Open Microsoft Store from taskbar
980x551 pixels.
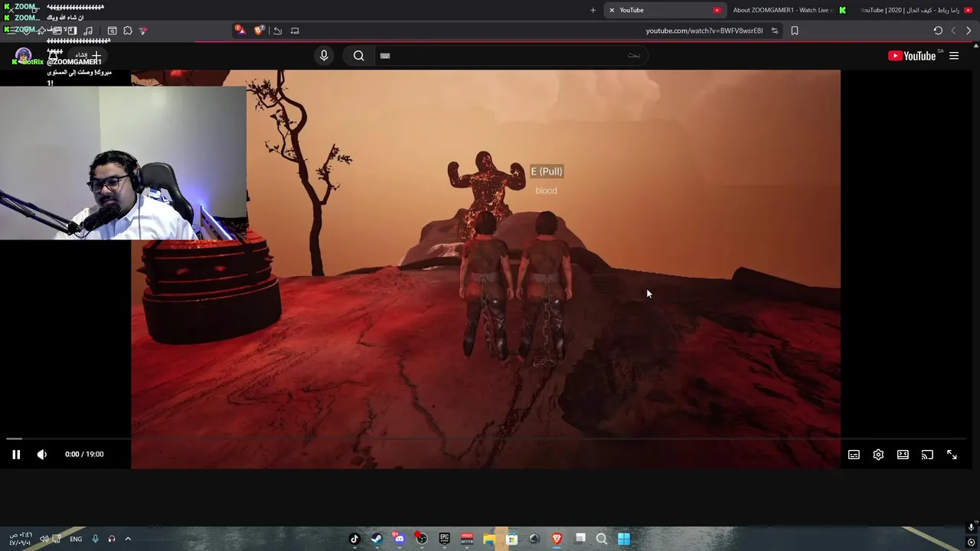pyautogui.click(x=511, y=539)
